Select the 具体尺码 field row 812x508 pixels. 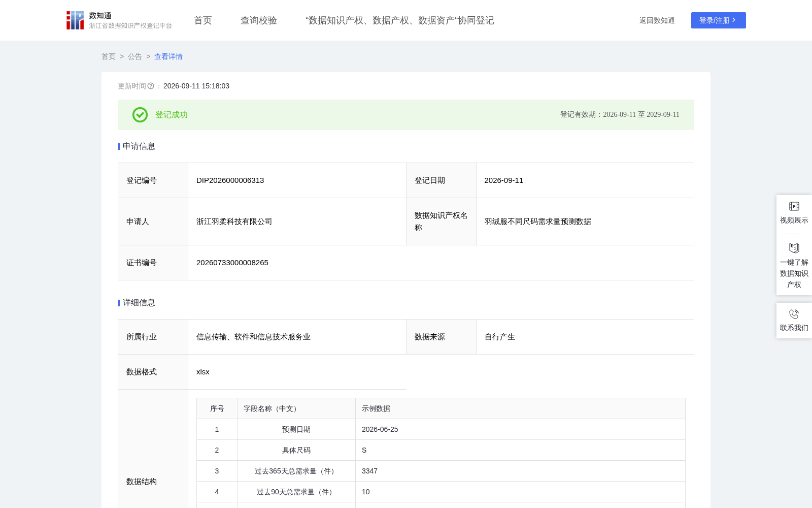(441, 450)
